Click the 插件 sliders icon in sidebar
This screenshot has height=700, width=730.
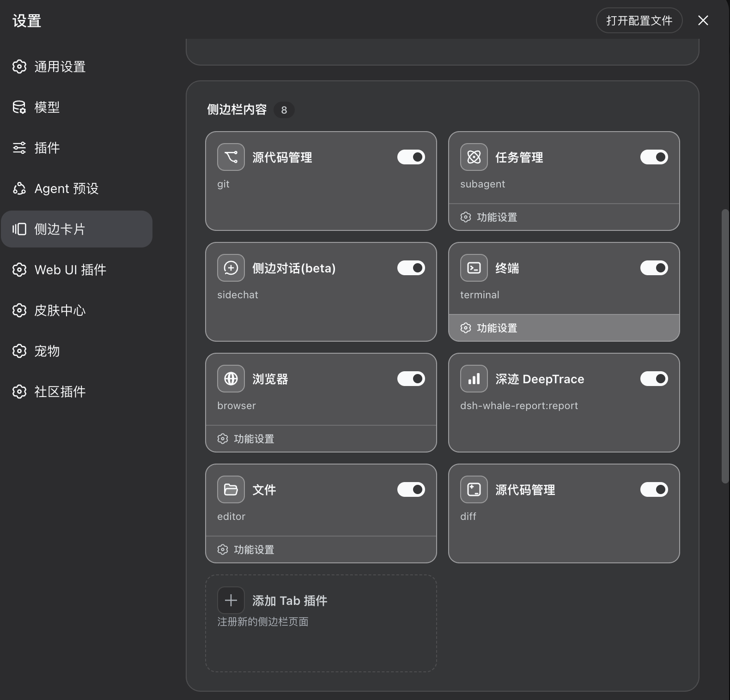click(x=19, y=148)
